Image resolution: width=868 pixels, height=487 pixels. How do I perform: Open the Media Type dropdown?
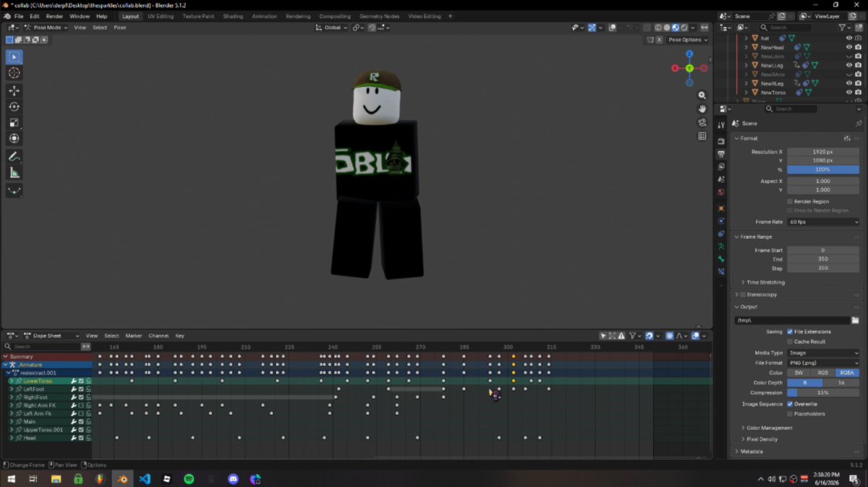[823, 352]
